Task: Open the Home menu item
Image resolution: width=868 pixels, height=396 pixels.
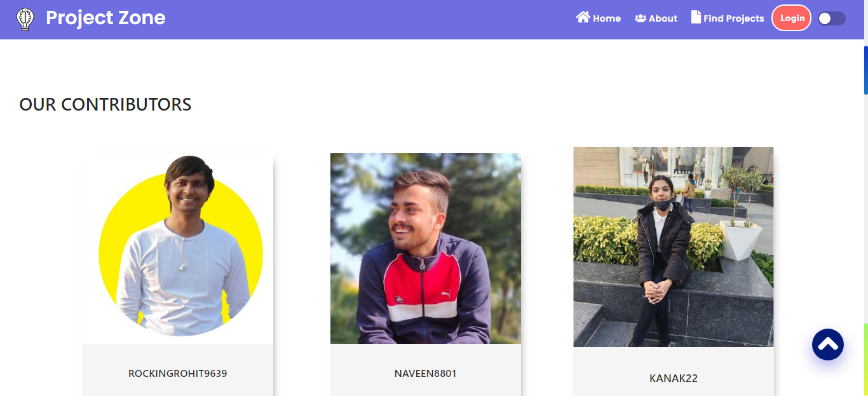Action: point(599,18)
